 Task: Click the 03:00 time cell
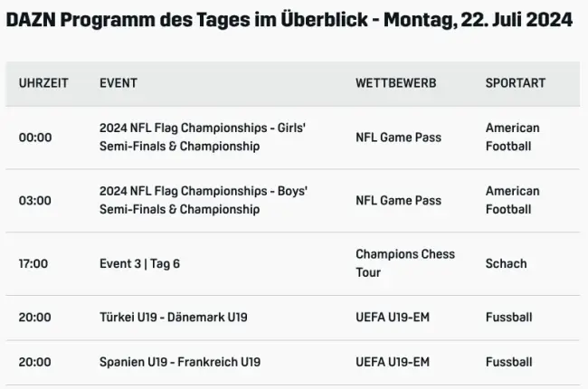point(35,200)
